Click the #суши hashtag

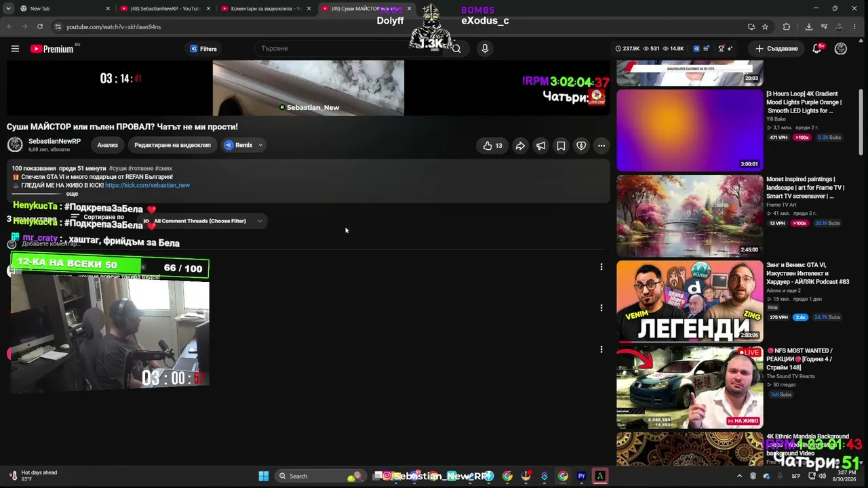(x=117, y=168)
